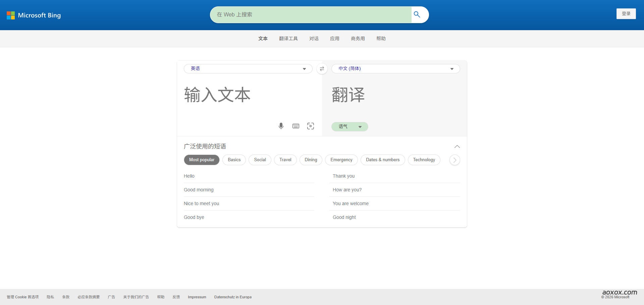Click the search magnifier icon
Image resolution: width=644 pixels, height=305 pixels.
coord(417,14)
